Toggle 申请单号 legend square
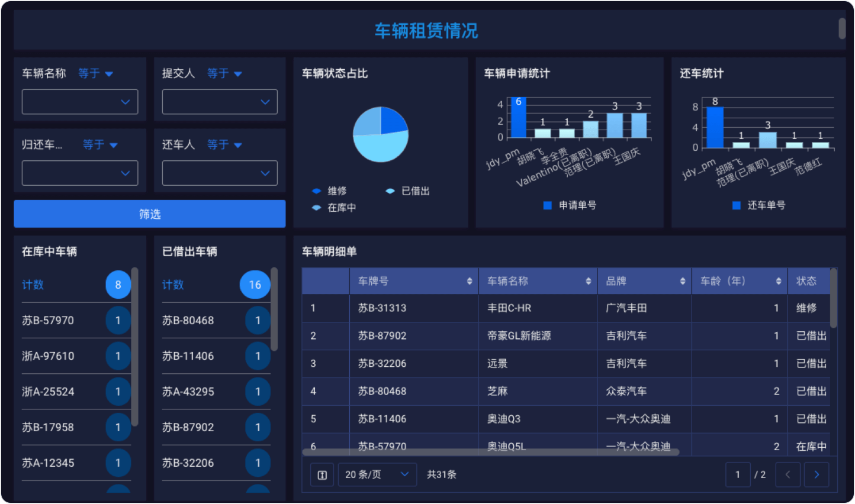This screenshot has width=855, height=504. tap(547, 205)
